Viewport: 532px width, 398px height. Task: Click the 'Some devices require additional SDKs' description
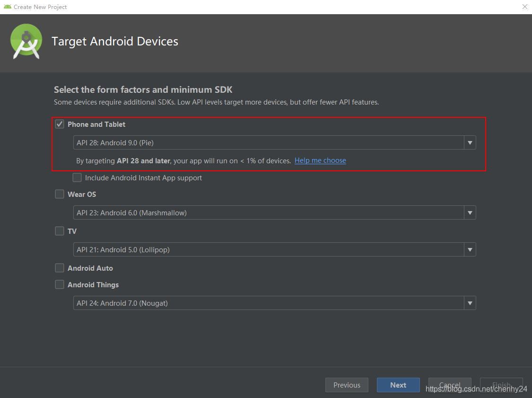point(217,102)
